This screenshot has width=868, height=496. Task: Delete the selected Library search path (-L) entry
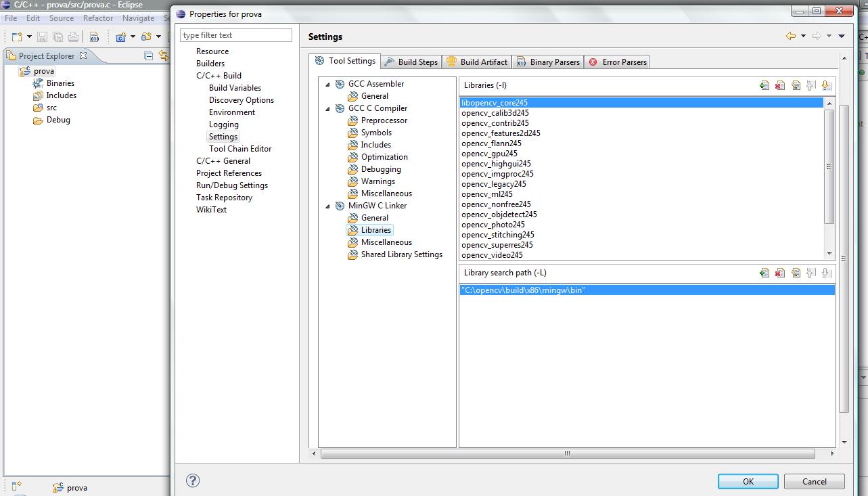(780, 273)
